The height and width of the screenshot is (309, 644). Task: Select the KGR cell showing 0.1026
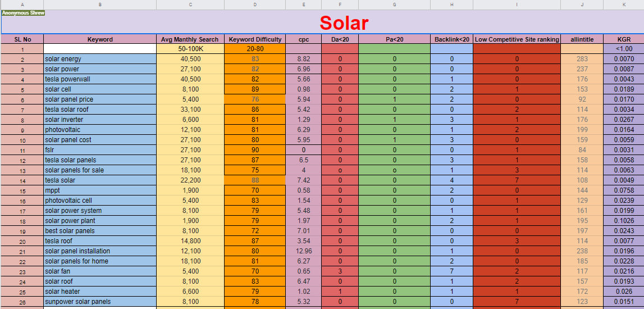pos(623,221)
